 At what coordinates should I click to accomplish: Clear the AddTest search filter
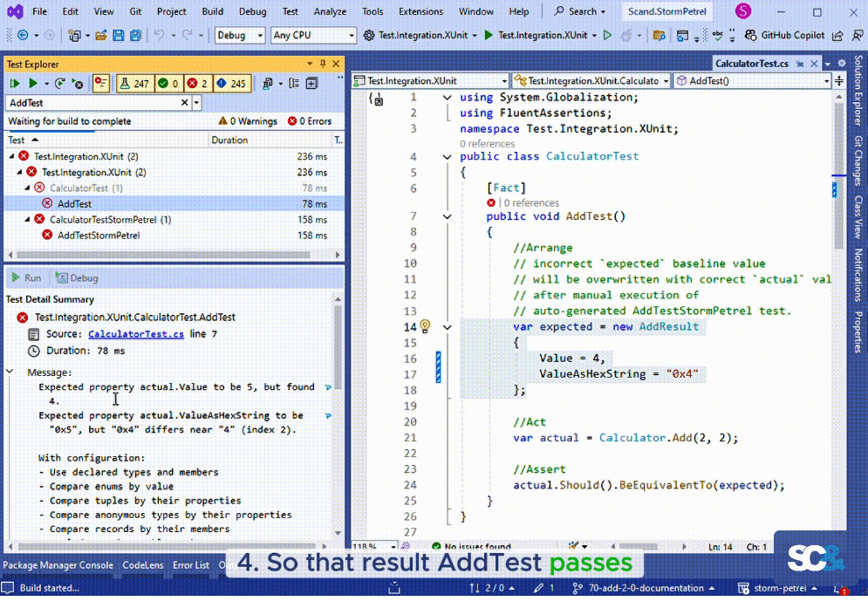pos(184,102)
